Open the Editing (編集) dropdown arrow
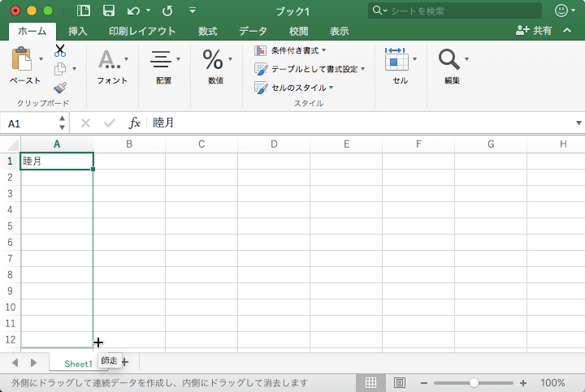The width and height of the screenshot is (585, 392). pyautogui.click(x=466, y=59)
